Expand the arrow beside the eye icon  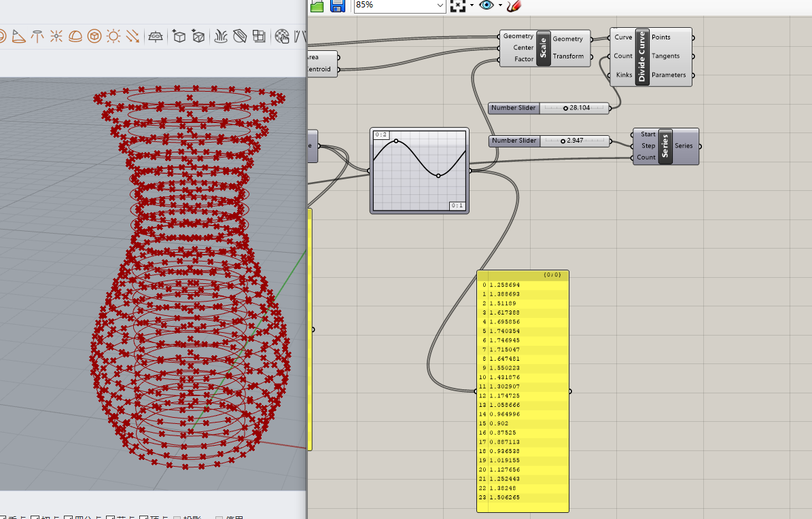pos(500,5)
